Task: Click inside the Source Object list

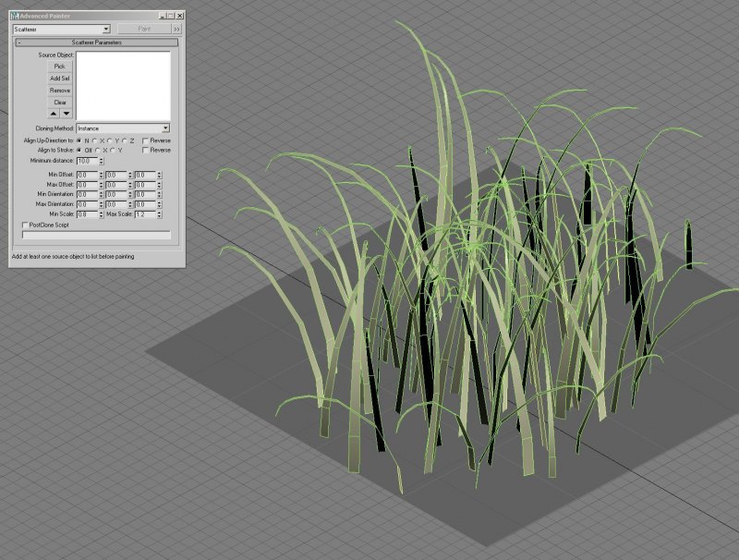Action: click(x=123, y=86)
